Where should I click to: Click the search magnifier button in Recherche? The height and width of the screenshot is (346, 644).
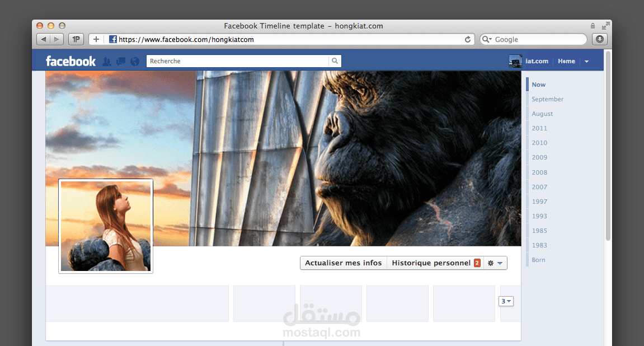335,61
